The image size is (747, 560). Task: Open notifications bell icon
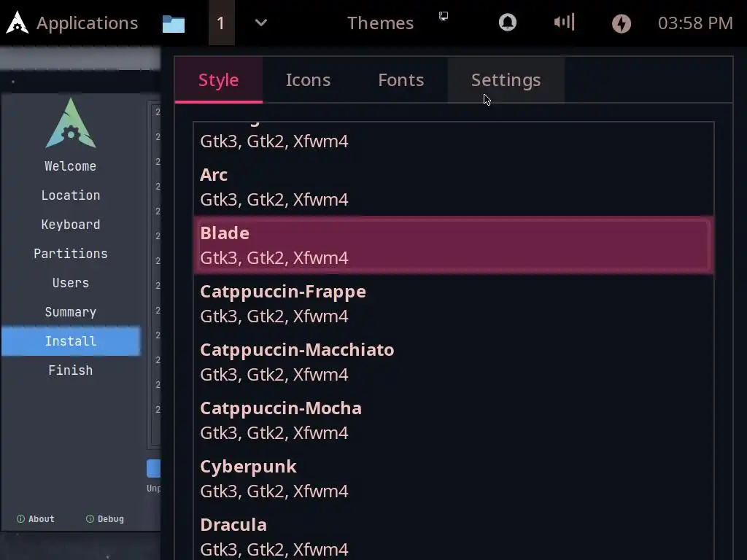(x=508, y=23)
